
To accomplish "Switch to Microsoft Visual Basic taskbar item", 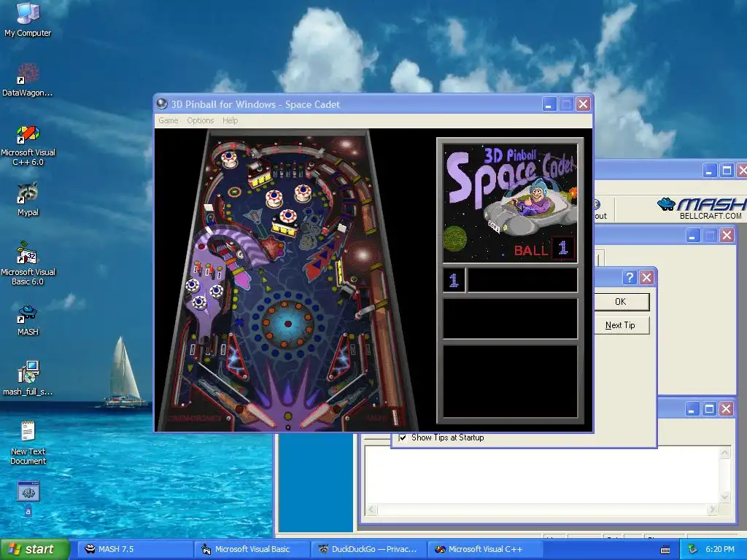I will [x=252, y=550].
